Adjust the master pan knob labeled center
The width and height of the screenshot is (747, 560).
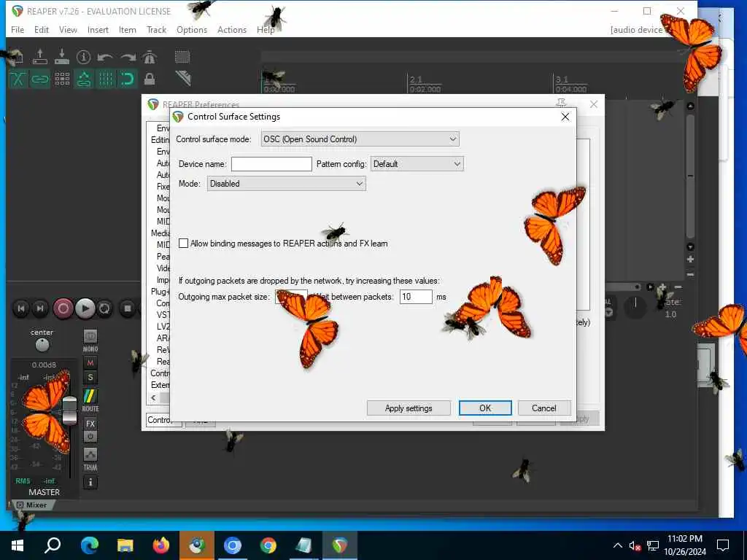tap(42, 344)
